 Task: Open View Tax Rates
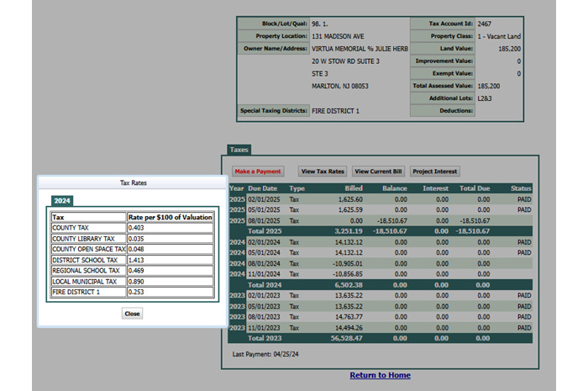tap(323, 172)
